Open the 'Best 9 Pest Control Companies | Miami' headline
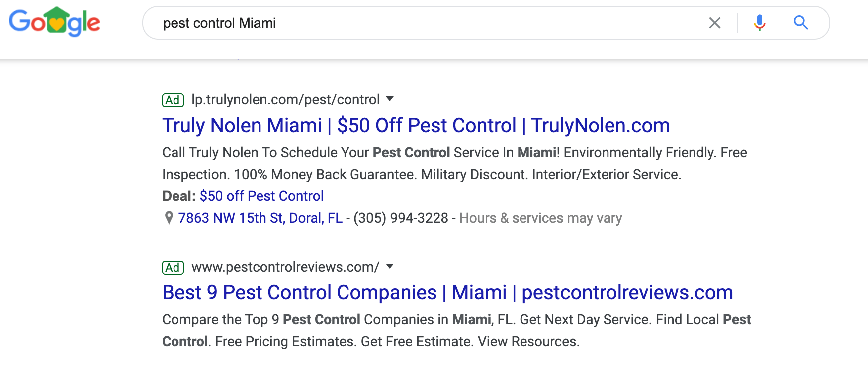 click(447, 292)
